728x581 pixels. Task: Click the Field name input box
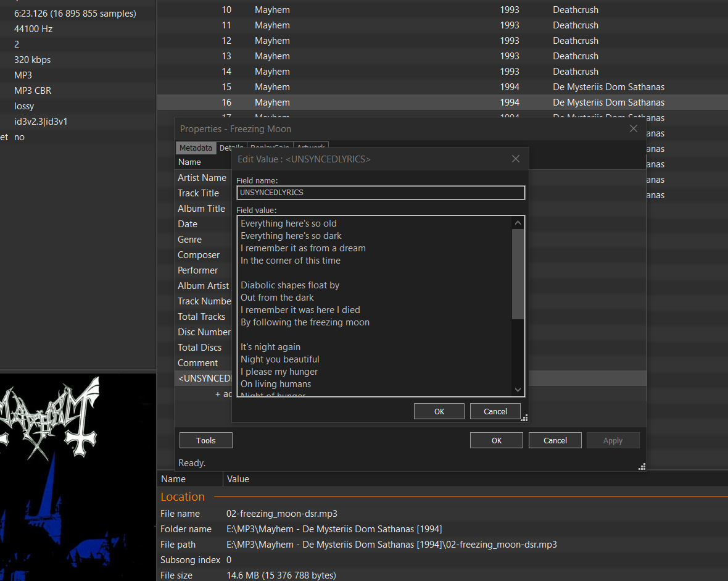(381, 193)
